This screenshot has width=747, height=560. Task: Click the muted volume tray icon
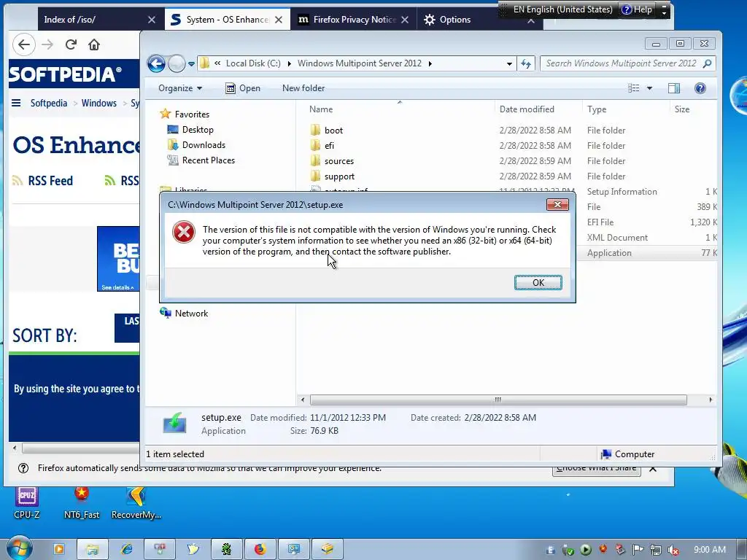(673, 550)
